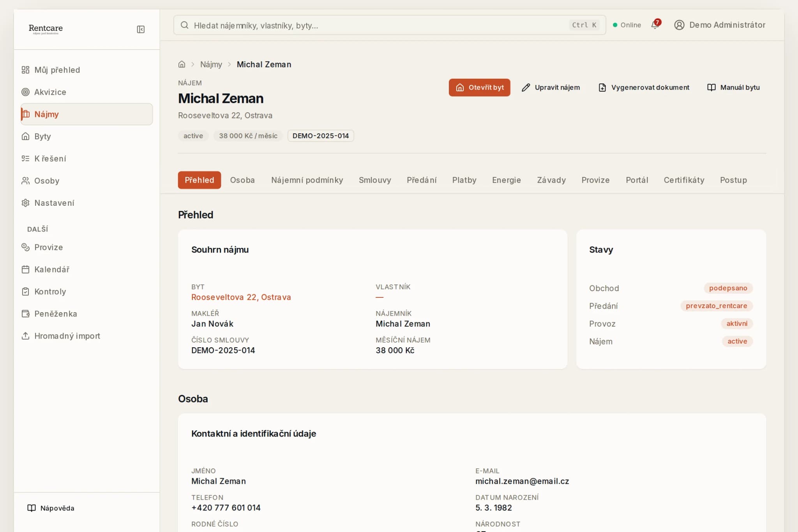Click the document icon of Vygenerovat dokument
Viewport: 798px width, 532px height.
[x=602, y=87]
